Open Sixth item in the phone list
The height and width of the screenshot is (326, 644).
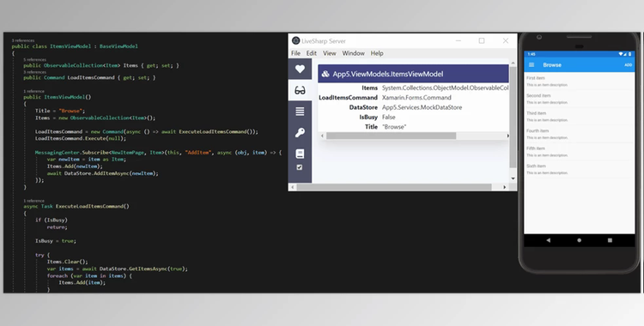(579, 169)
